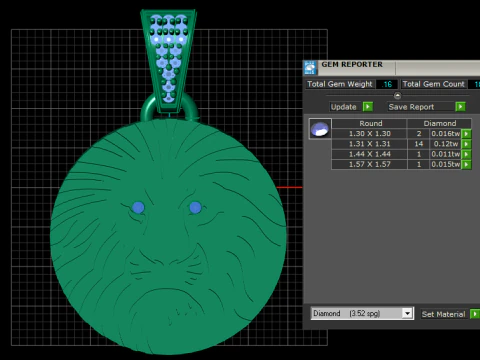This screenshot has width=480, height=360.
Task: Click green arrow on the 1.44 X 1.44 row
Action: [x=466, y=154]
